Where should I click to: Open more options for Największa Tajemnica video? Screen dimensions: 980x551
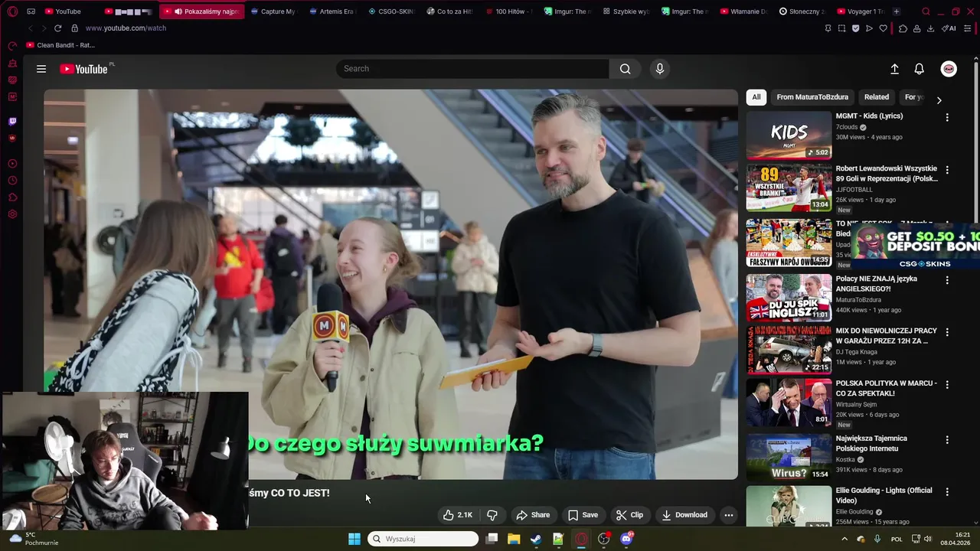(x=947, y=441)
